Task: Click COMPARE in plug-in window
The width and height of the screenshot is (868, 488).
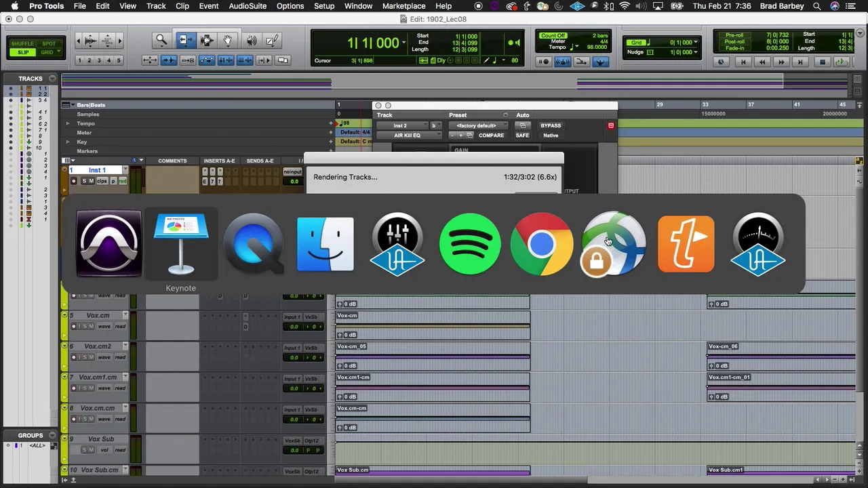Action: click(492, 136)
